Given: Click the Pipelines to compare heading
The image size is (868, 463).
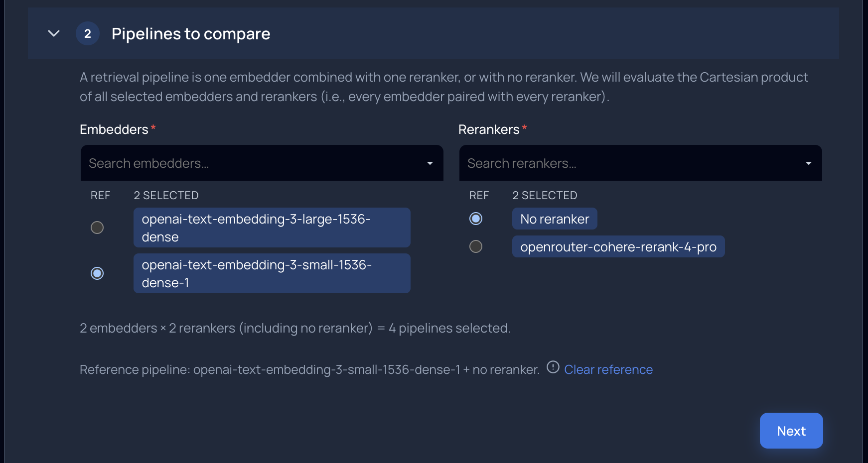Looking at the screenshot, I should click(x=191, y=34).
